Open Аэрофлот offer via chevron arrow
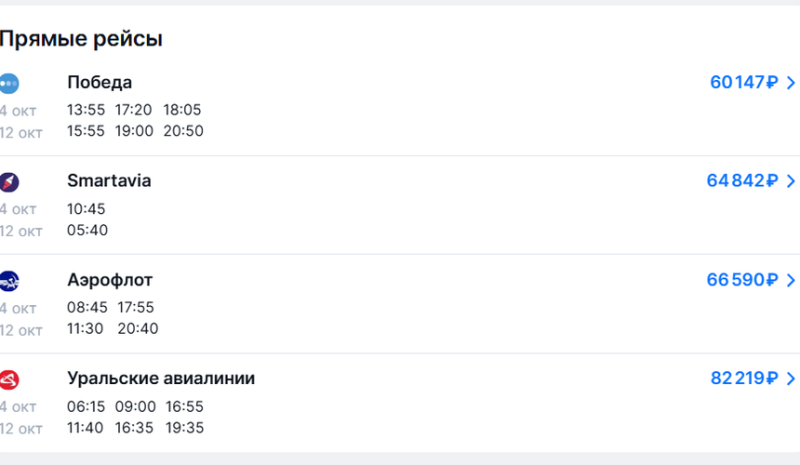This screenshot has width=800, height=465. click(x=791, y=280)
